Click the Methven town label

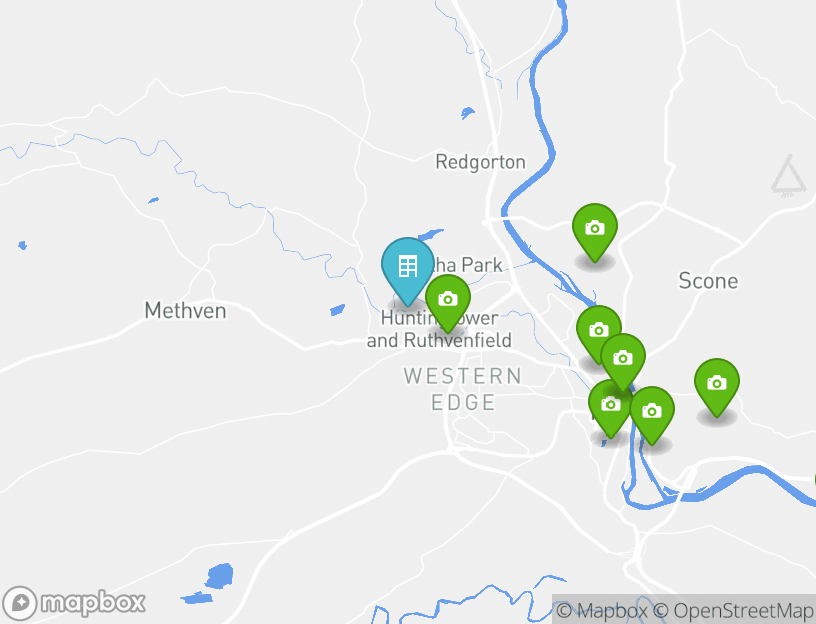point(185,311)
